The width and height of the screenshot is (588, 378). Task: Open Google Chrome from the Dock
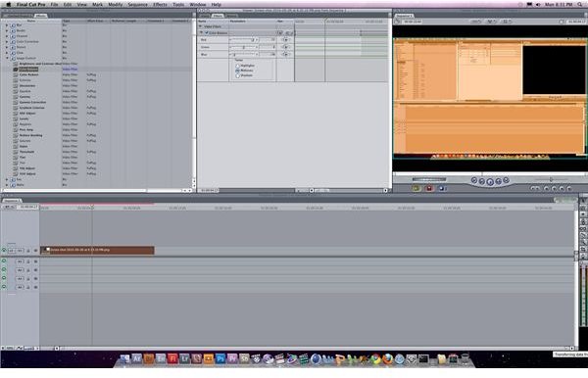(375, 358)
